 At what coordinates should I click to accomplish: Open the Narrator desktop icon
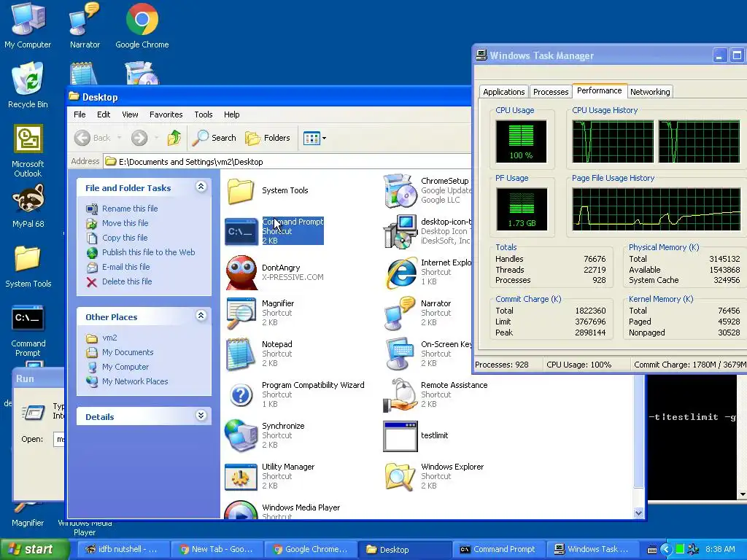point(85,25)
